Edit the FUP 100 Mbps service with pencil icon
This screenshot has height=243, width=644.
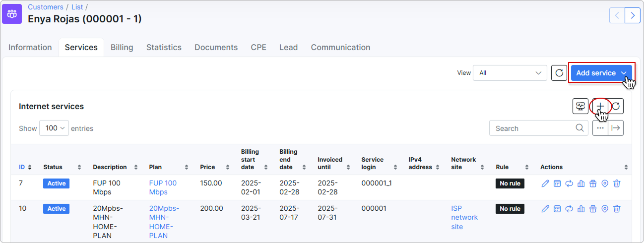(545, 183)
